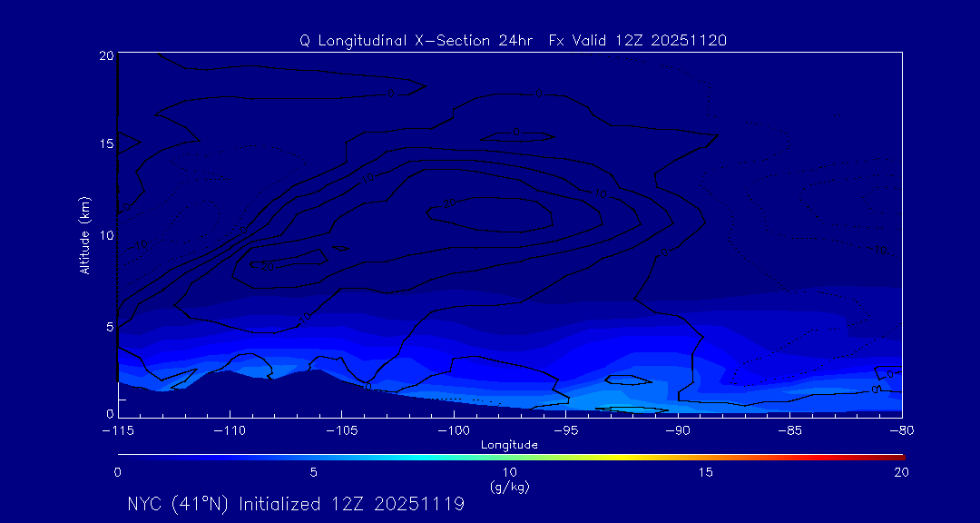Click the colorbar tick label 10
The image size is (980, 523).
click(509, 473)
